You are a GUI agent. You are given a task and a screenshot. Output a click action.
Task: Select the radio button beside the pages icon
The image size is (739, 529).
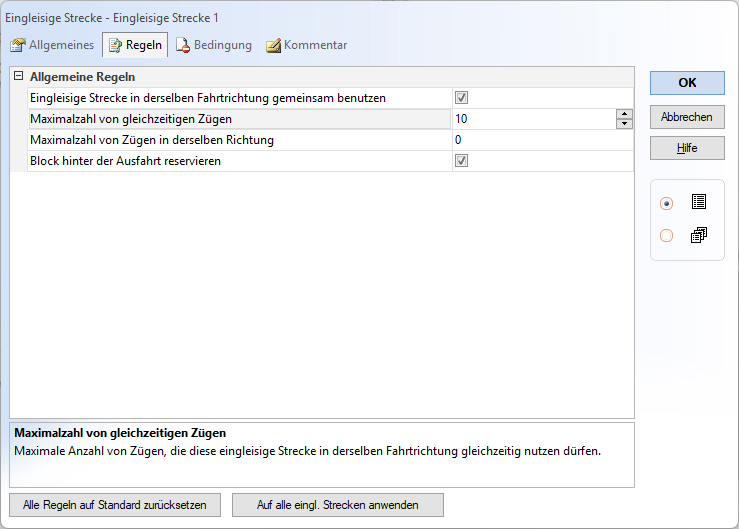click(x=667, y=236)
